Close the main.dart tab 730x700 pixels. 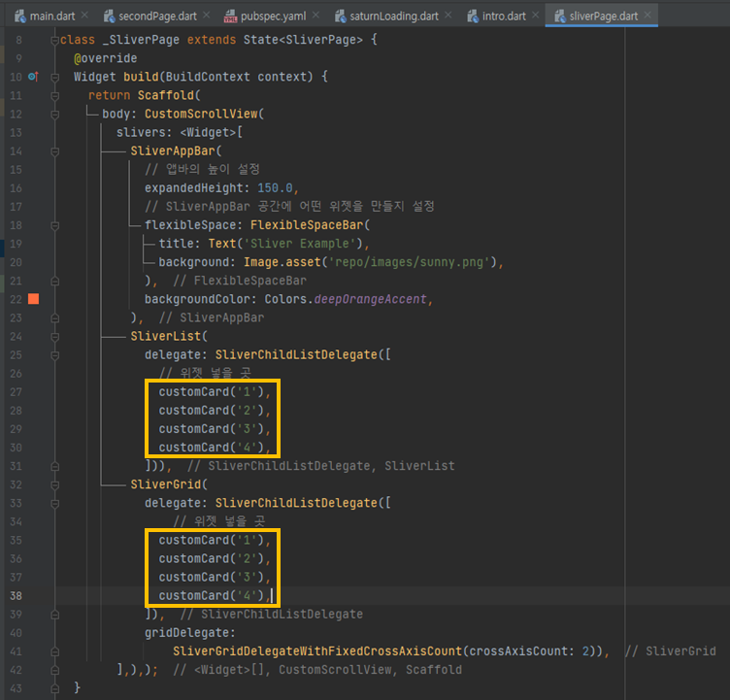tap(84, 16)
